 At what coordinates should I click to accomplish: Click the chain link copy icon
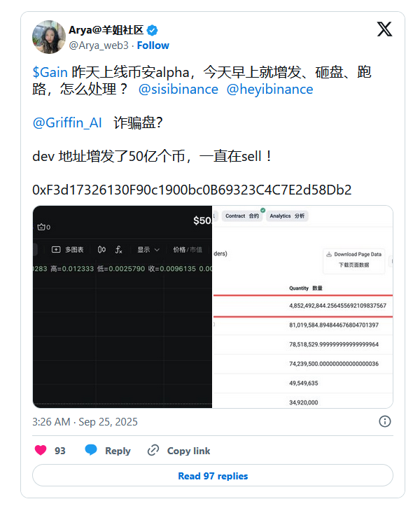click(153, 451)
